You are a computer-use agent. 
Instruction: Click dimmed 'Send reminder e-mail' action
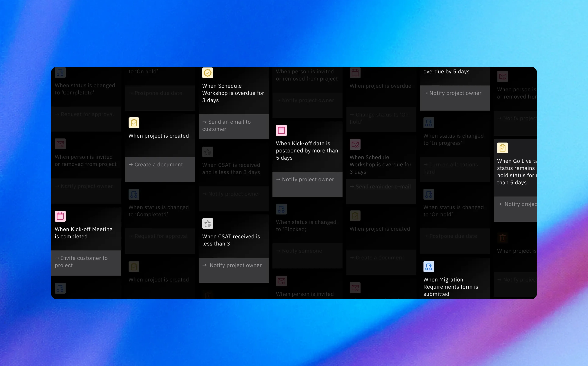(383, 187)
